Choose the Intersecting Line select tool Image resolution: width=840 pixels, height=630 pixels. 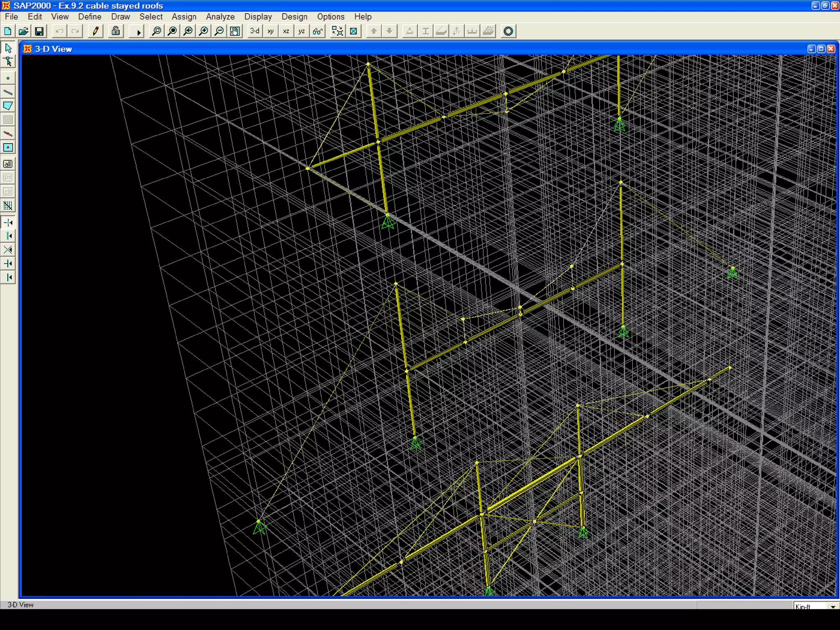pyautogui.click(x=8, y=205)
